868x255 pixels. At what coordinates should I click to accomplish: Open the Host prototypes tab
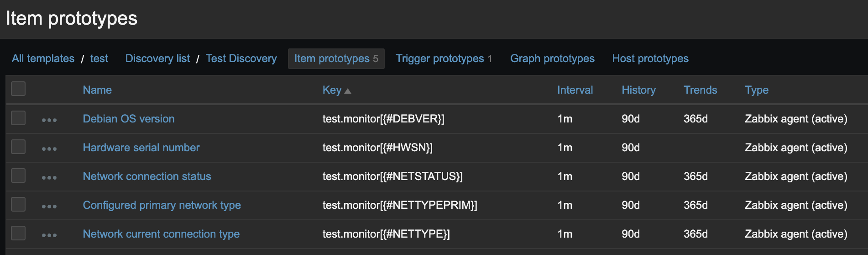coord(650,58)
